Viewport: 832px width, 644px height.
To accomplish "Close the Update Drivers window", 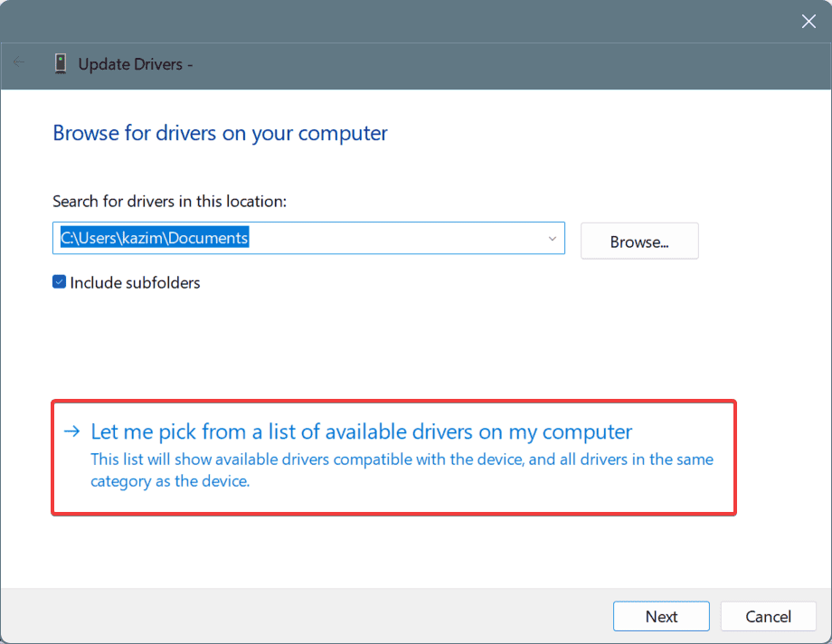I will pyautogui.click(x=808, y=22).
